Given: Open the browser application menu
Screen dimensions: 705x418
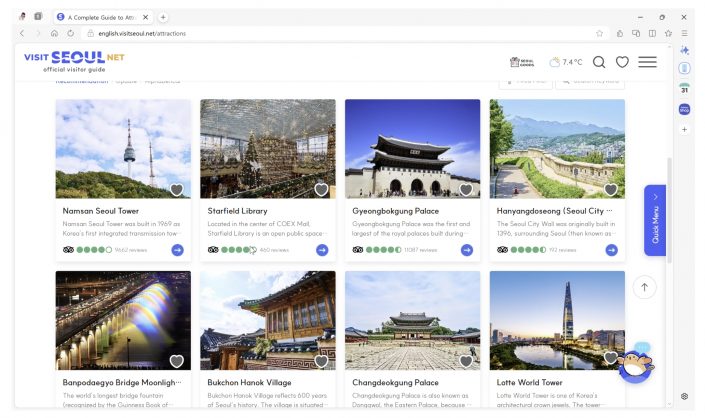Looking at the screenshot, I should [685, 33].
